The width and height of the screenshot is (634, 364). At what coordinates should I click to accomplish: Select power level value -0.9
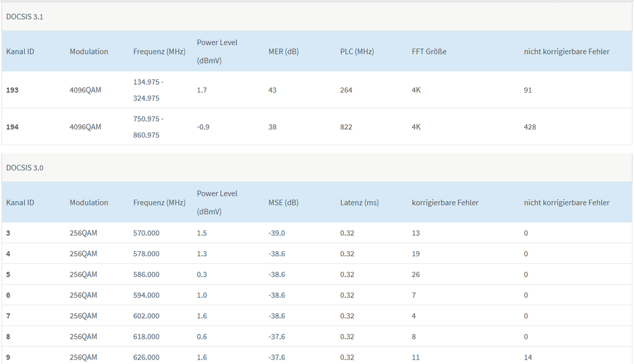coord(203,127)
